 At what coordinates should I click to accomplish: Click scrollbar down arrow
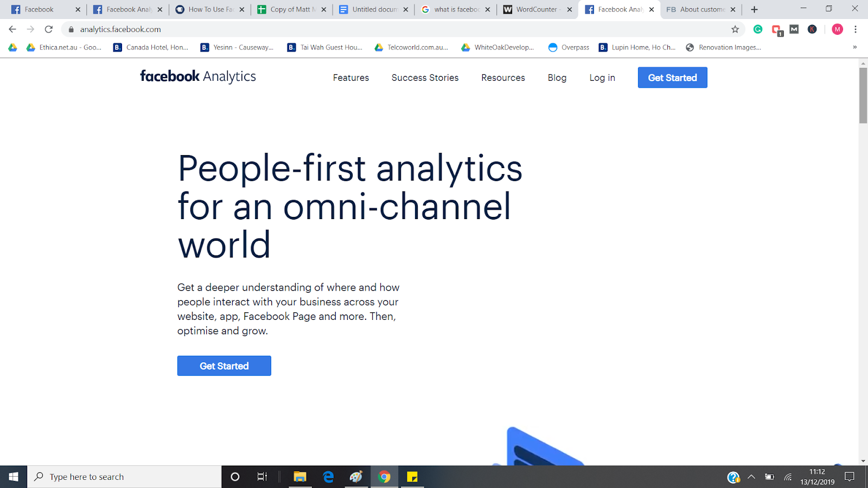click(863, 461)
